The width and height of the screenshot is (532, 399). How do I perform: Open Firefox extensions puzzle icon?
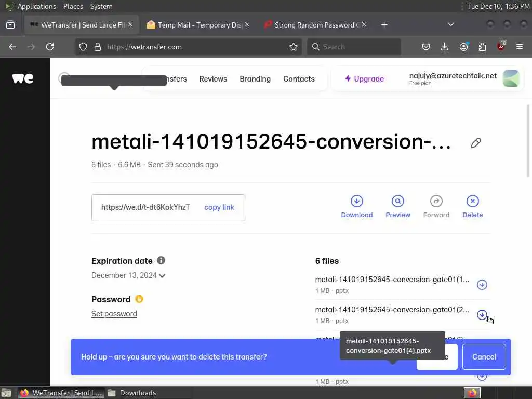coord(482,47)
